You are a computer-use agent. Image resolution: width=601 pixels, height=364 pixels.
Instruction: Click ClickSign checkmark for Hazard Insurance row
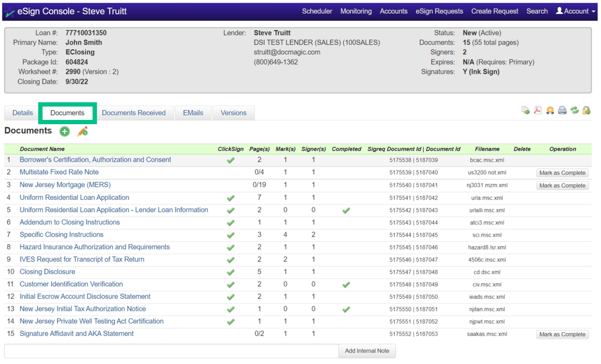tap(231, 248)
